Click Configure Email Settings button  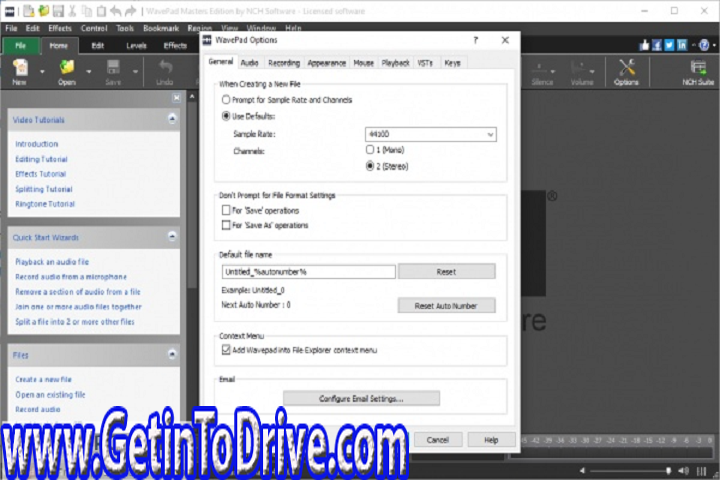pos(361,398)
